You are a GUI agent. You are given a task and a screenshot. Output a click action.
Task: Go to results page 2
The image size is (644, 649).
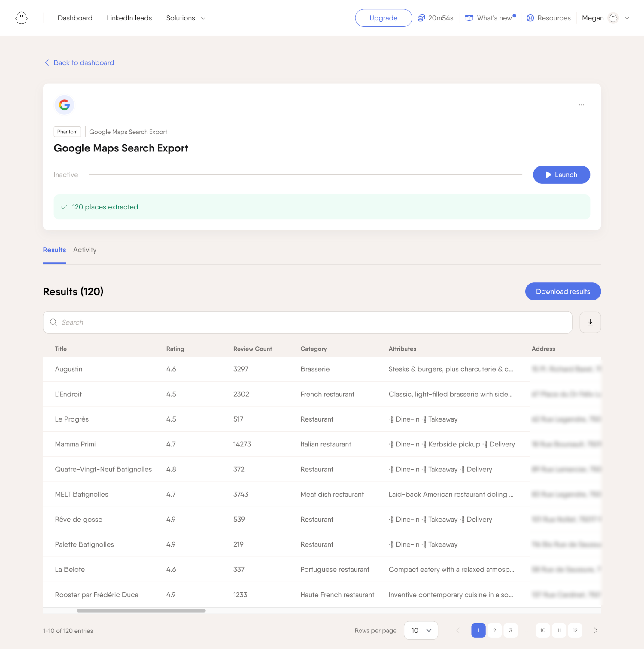click(x=494, y=630)
